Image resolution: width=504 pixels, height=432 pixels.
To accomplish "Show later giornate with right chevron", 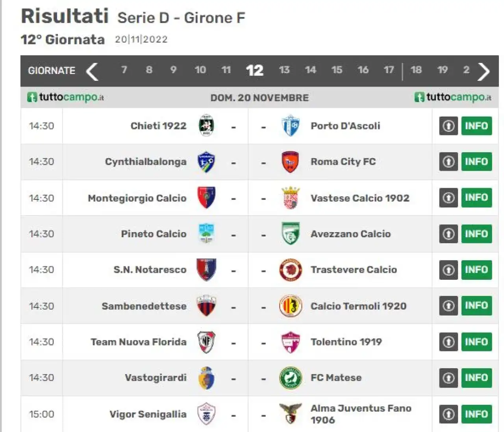I will pyautogui.click(x=484, y=71).
